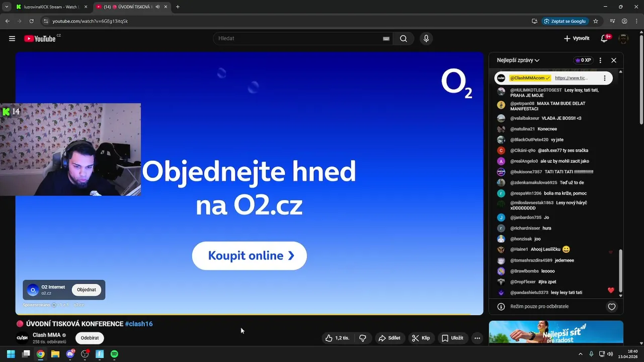This screenshot has height=362, width=644.
Task: Click the magnifier search button
Action: click(404, 39)
